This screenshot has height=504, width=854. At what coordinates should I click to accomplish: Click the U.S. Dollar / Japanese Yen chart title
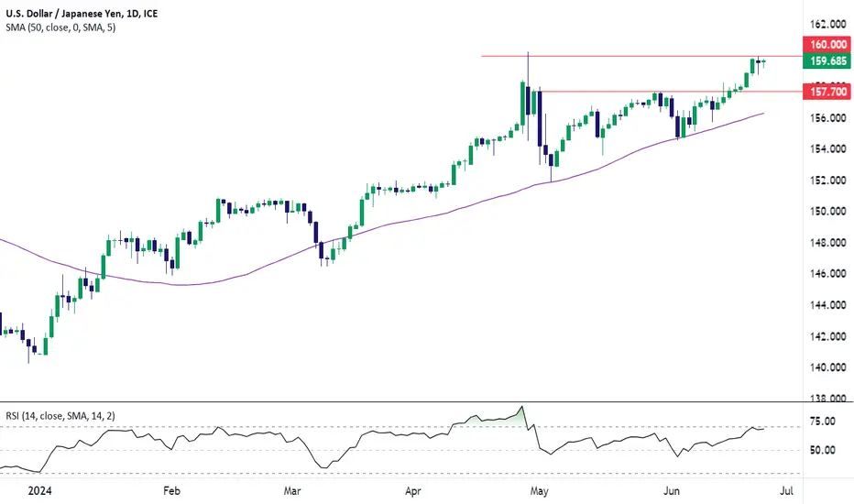pyautogui.click(x=82, y=13)
